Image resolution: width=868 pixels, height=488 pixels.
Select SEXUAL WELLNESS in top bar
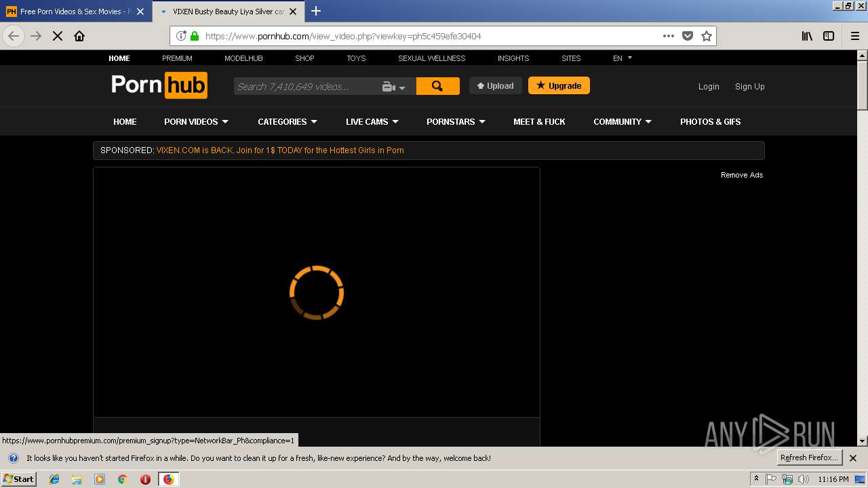431,58
